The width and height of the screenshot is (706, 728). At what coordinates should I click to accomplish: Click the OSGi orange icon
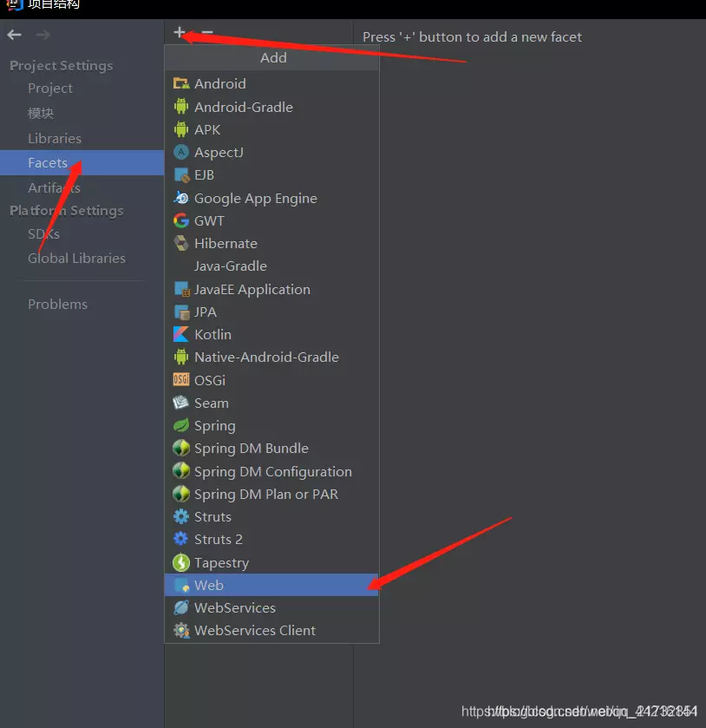click(x=181, y=380)
